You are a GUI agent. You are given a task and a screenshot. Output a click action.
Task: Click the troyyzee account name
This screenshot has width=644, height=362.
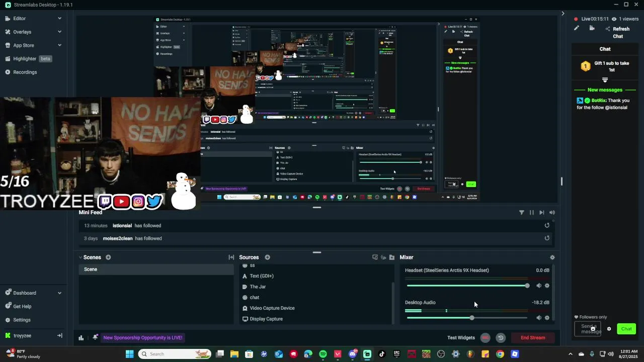point(22,335)
